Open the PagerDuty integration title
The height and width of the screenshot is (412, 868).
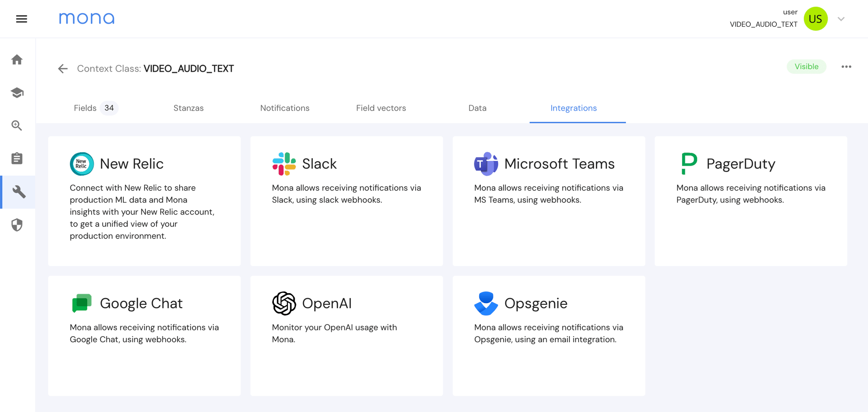coord(741,164)
